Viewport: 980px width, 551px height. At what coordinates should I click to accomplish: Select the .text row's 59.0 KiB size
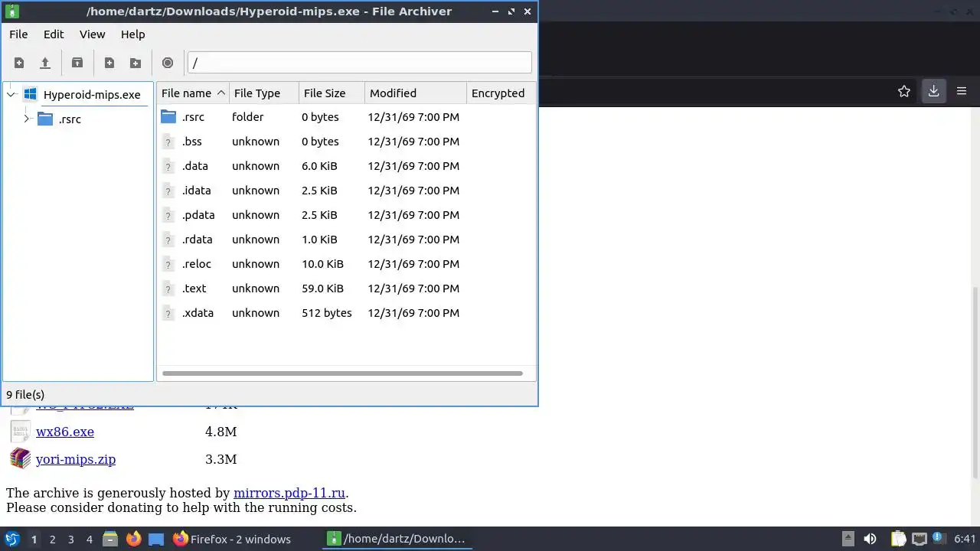pyautogui.click(x=322, y=289)
